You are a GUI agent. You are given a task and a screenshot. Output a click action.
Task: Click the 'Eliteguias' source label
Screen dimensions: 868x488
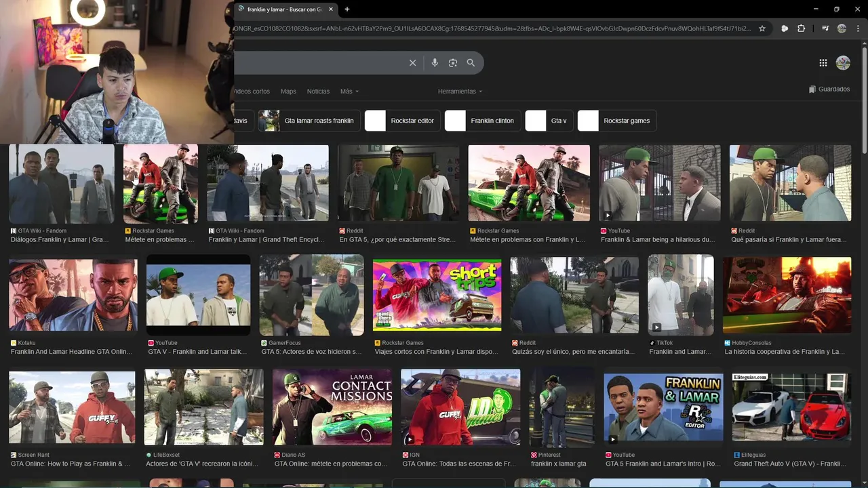pos(753,455)
